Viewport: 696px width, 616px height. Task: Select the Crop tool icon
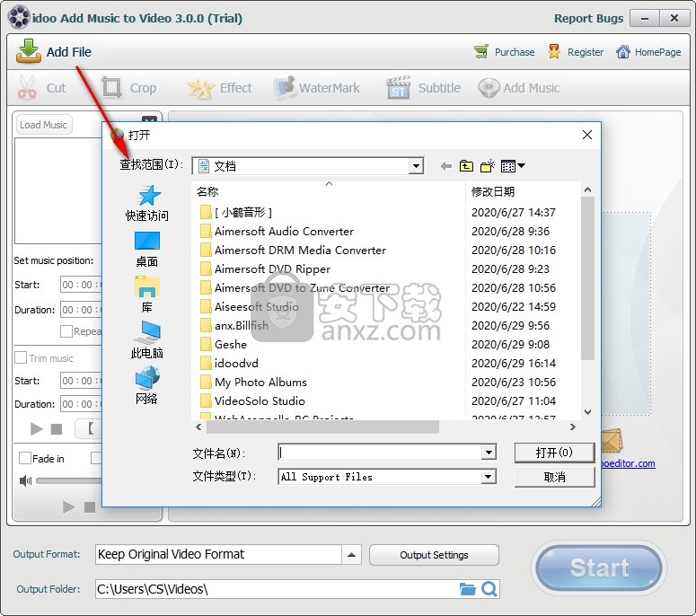coord(111,87)
